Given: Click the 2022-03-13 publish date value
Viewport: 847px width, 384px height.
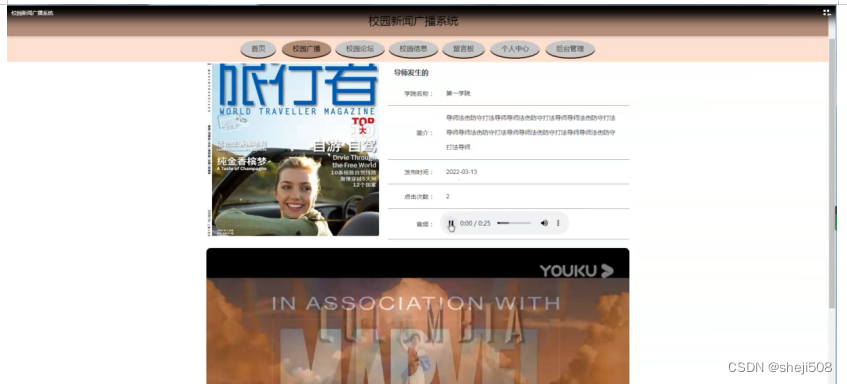Looking at the screenshot, I should pyautogui.click(x=461, y=172).
